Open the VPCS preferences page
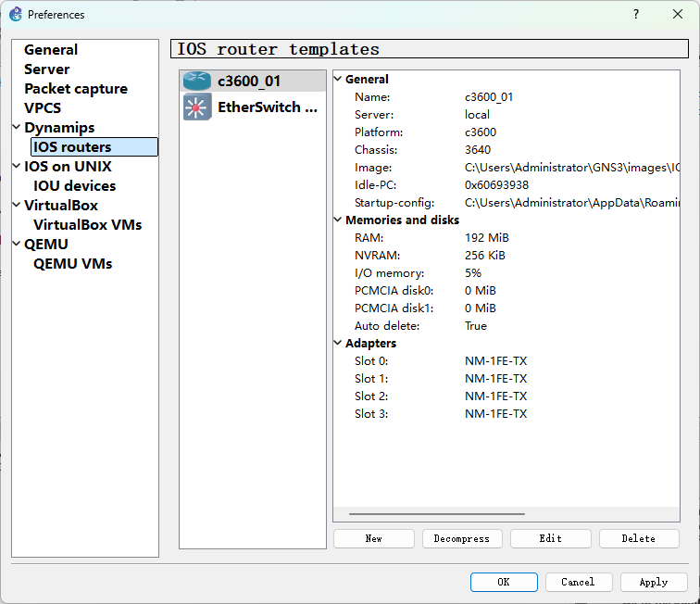Viewport: 700px width, 604px height. click(43, 107)
